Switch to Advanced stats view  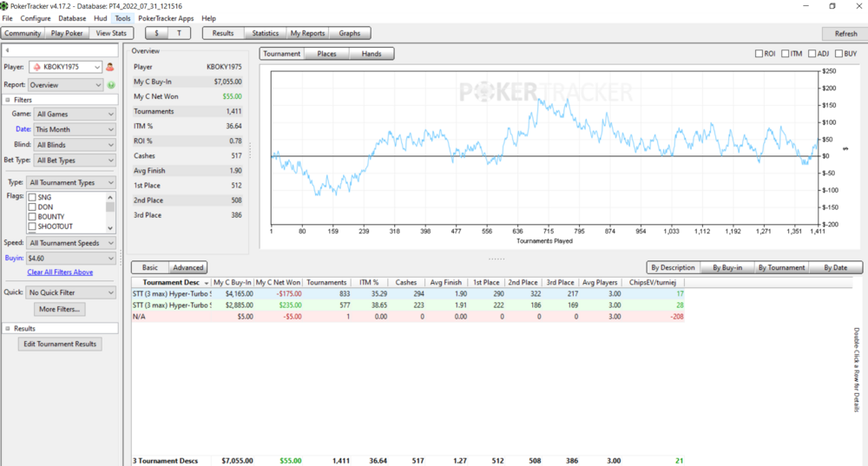[x=188, y=267]
